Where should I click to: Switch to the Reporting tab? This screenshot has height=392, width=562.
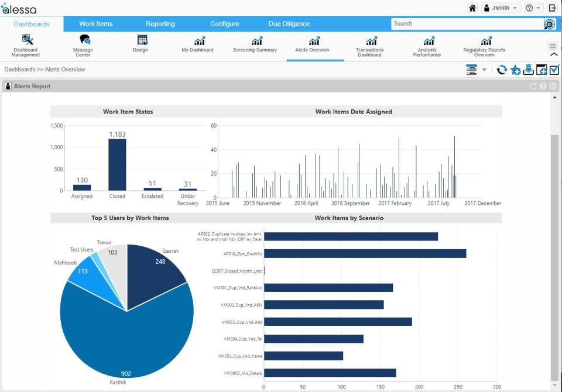tap(160, 23)
